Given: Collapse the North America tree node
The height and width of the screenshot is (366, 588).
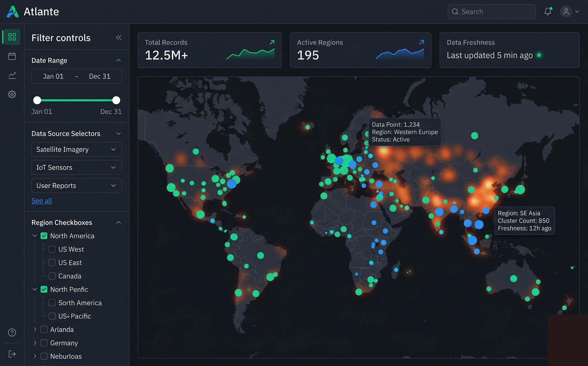Looking at the screenshot, I should tap(35, 236).
